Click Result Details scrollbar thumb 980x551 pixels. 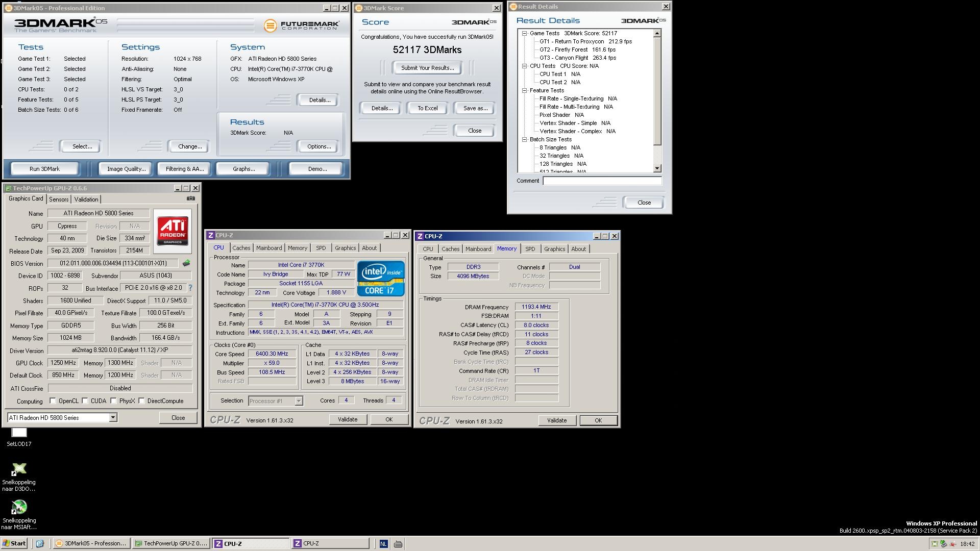(657, 91)
